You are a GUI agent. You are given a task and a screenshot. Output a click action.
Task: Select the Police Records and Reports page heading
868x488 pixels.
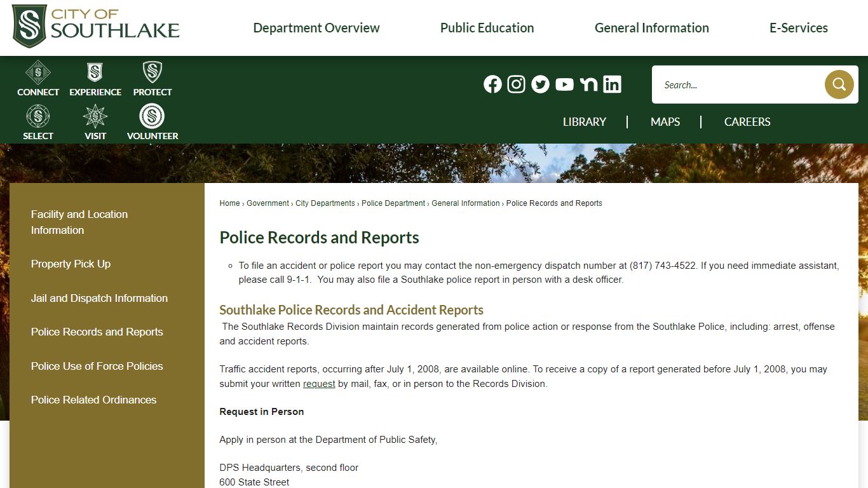tap(319, 238)
